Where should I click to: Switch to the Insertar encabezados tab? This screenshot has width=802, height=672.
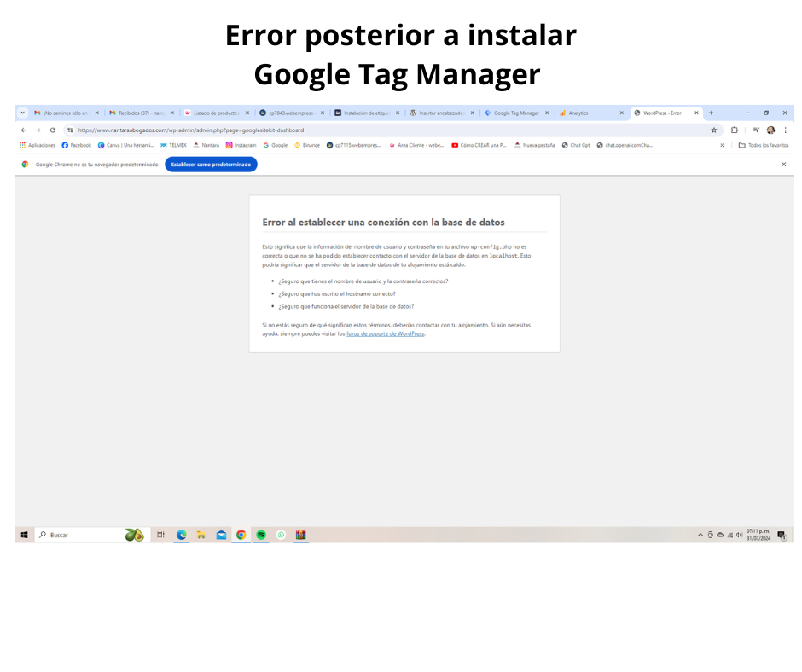441,113
